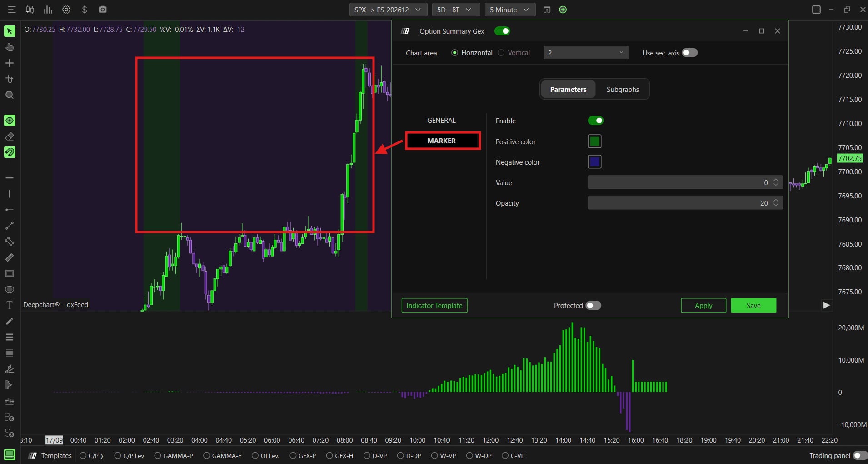
Task: Select the hand pan tool
Action: point(10,47)
